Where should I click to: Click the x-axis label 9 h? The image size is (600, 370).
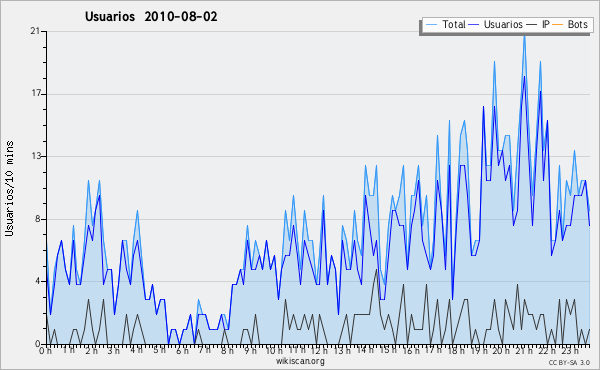[x=250, y=350]
